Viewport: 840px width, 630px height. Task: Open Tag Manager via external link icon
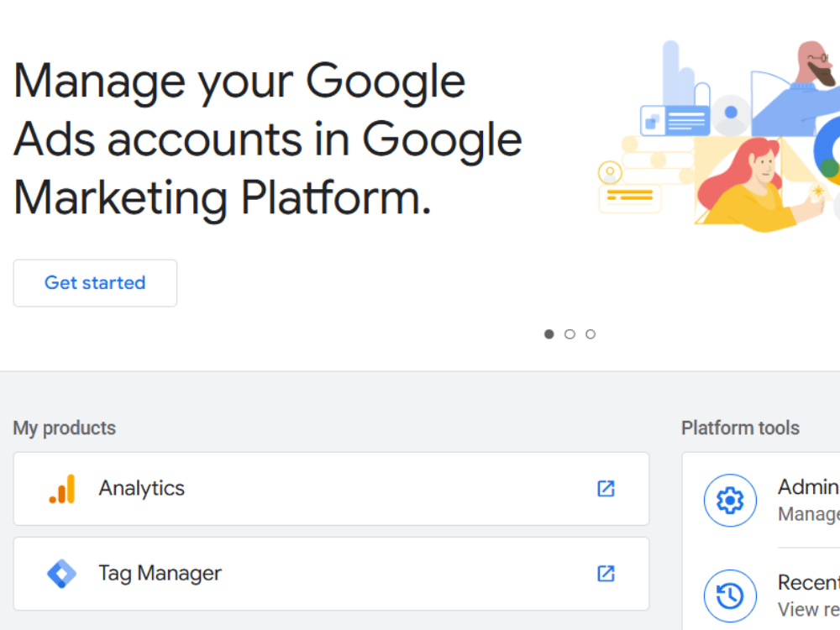[x=606, y=574]
